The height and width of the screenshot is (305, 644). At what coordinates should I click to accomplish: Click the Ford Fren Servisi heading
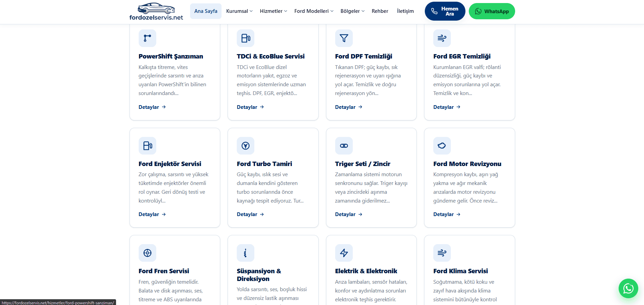point(164,271)
